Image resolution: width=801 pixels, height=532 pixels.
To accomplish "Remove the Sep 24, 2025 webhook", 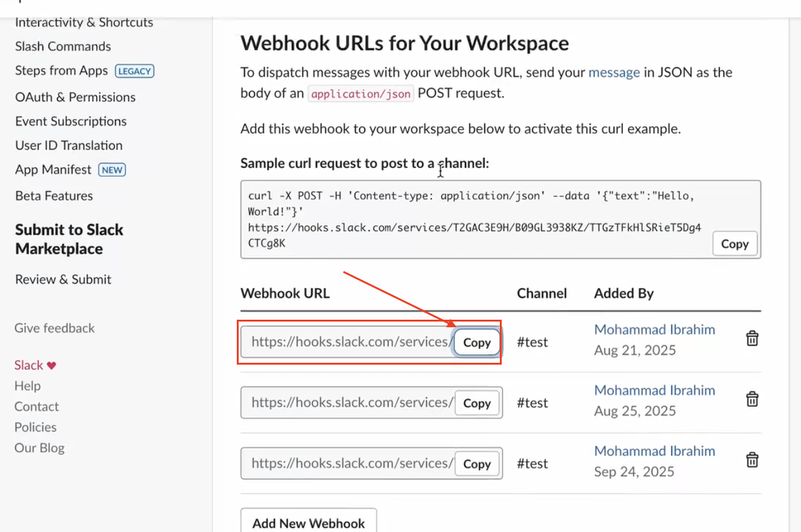I will click(x=752, y=460).
